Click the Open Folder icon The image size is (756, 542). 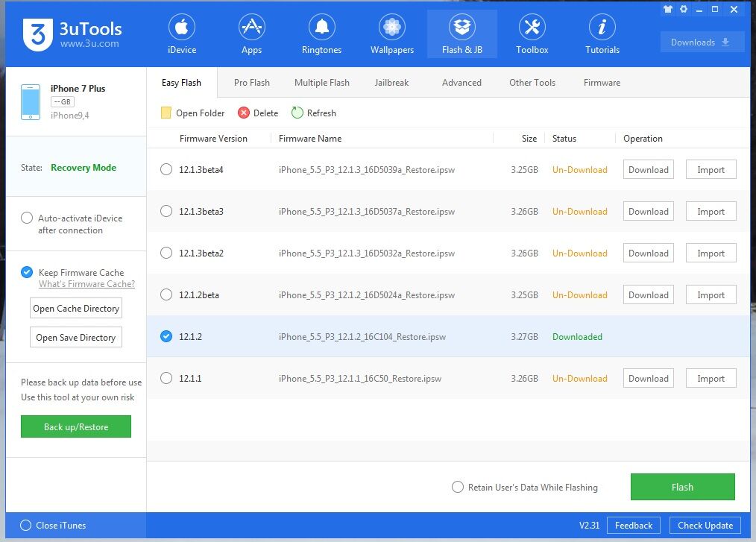[166, 113]
